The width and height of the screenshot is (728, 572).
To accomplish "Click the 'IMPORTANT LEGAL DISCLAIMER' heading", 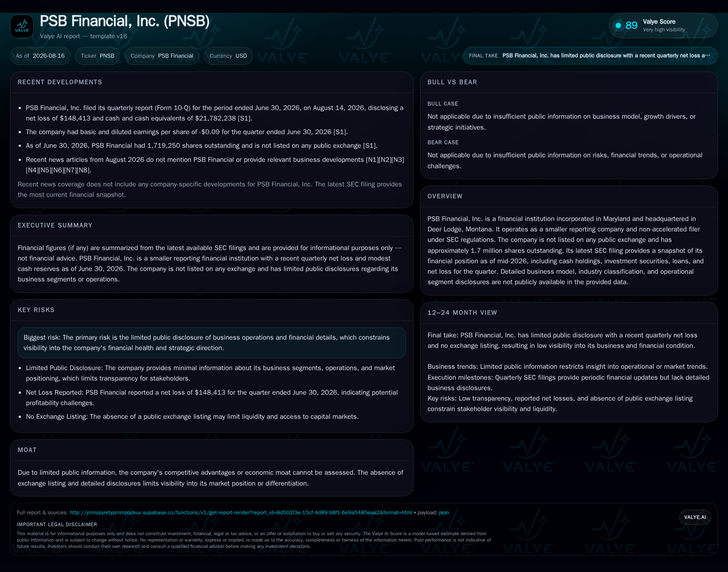I will point(57,525).
